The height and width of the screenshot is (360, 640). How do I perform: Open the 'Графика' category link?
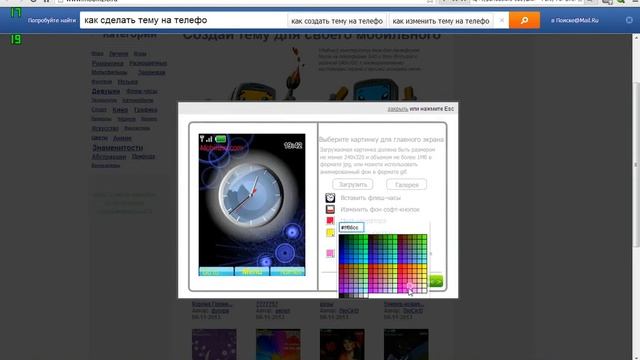point(145,110)
